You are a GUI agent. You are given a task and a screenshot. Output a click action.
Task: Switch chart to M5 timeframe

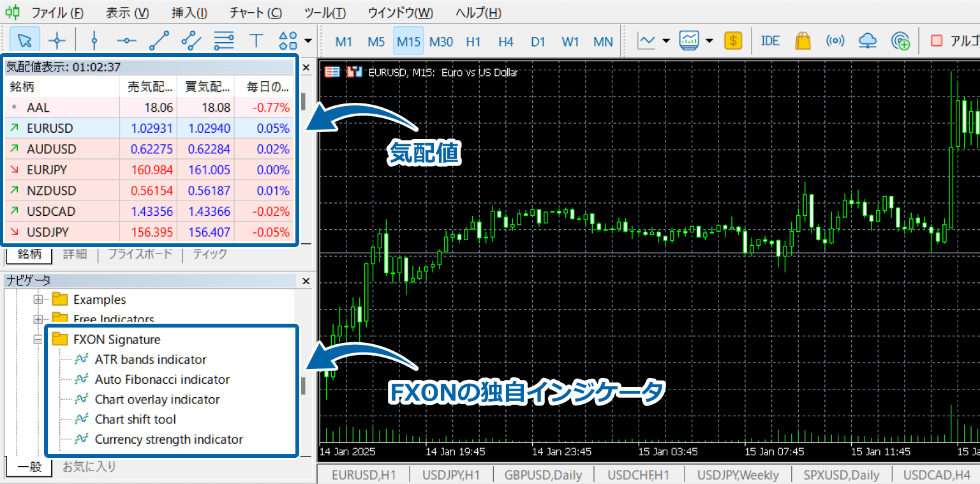tap(376, 42)
